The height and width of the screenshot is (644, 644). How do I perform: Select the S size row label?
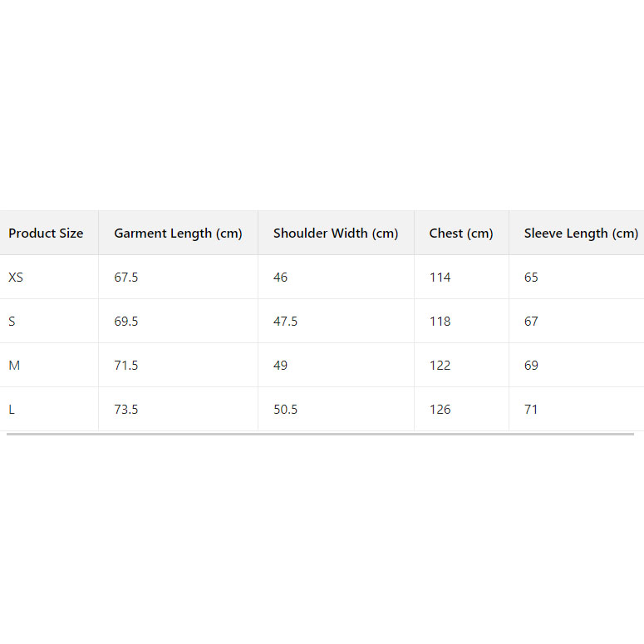point(12,322)
